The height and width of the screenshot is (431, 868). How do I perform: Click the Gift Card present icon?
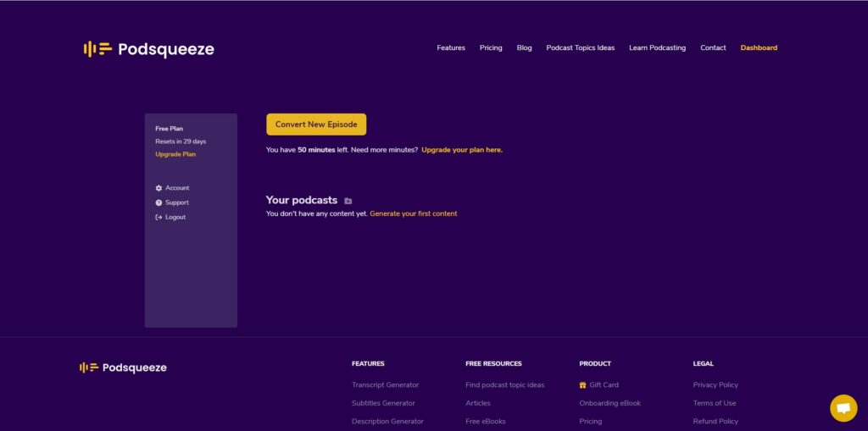(x=582, y=385)
